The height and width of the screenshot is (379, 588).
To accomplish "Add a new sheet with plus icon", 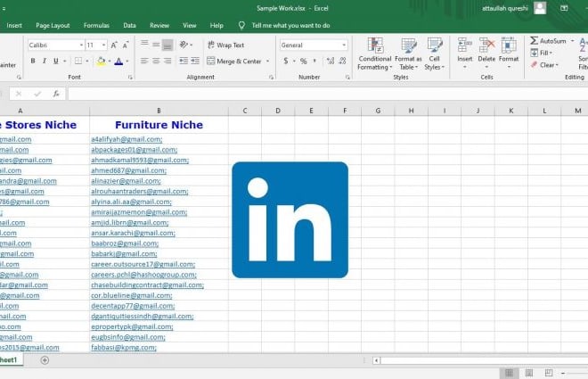I will point(45,360).
